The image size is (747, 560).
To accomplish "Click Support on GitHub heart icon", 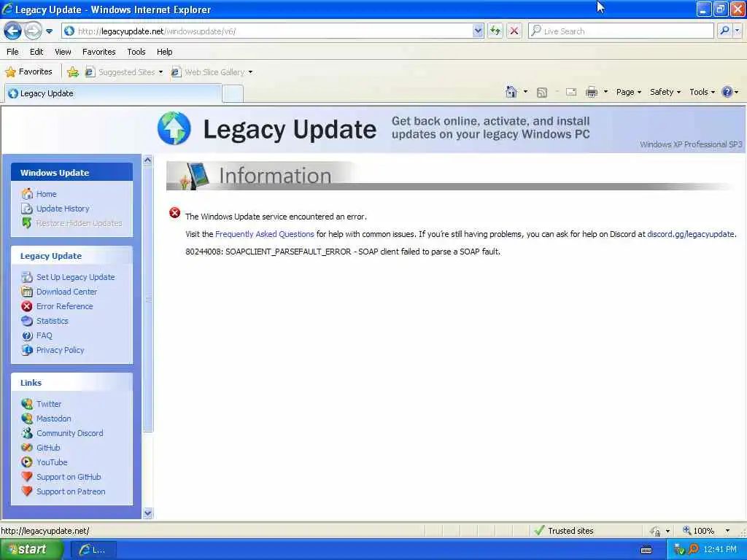I will pos(27,477).
